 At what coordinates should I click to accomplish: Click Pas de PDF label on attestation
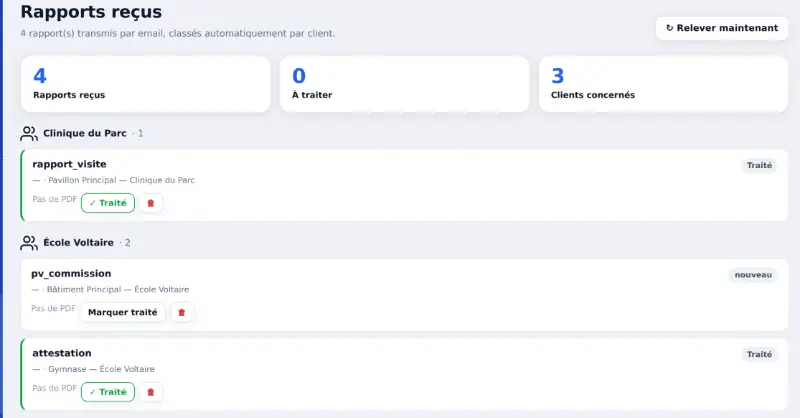55,388
